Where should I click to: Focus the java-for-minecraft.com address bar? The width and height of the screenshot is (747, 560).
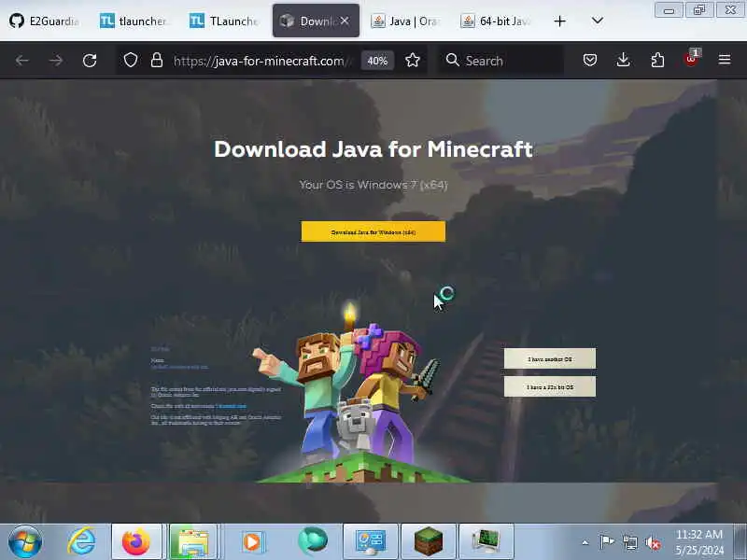click(262, 61)
